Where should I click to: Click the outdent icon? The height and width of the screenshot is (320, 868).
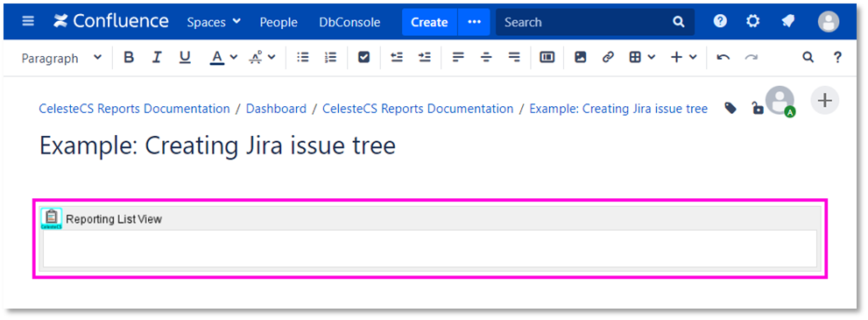pyautogui.click(x=397, y=58)
